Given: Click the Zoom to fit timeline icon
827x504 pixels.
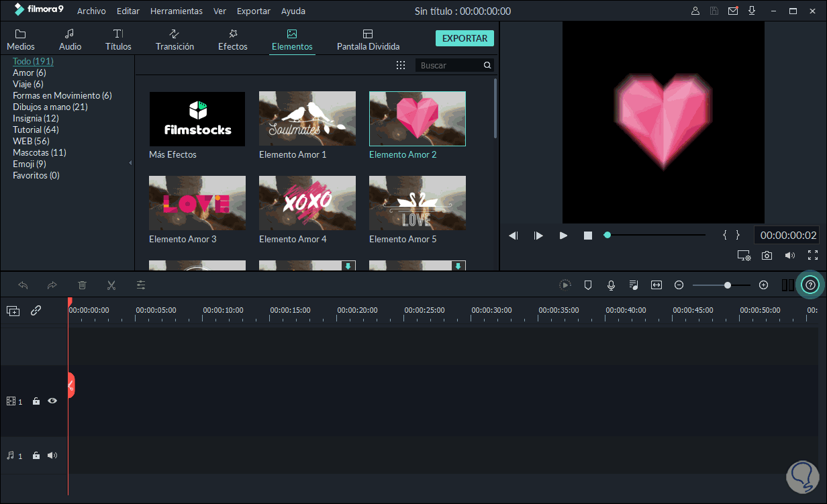Looking at the screenshot, I should pos(656,285).
